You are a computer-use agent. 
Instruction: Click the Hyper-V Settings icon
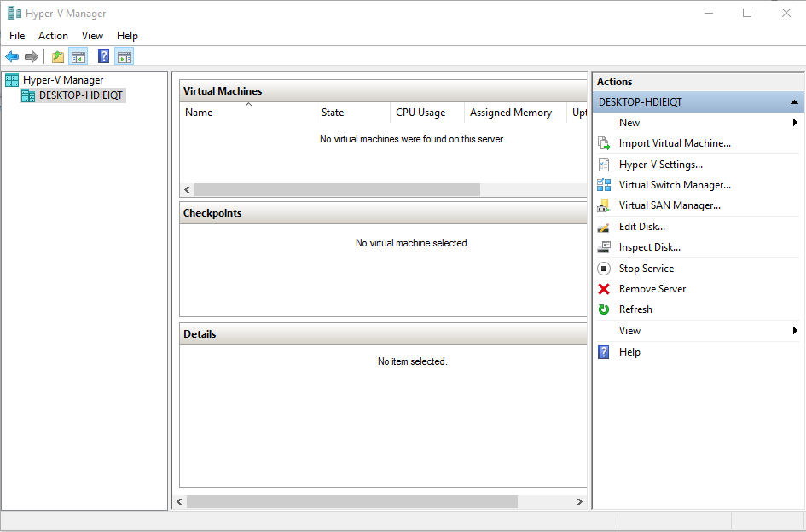tap(604, 165)
